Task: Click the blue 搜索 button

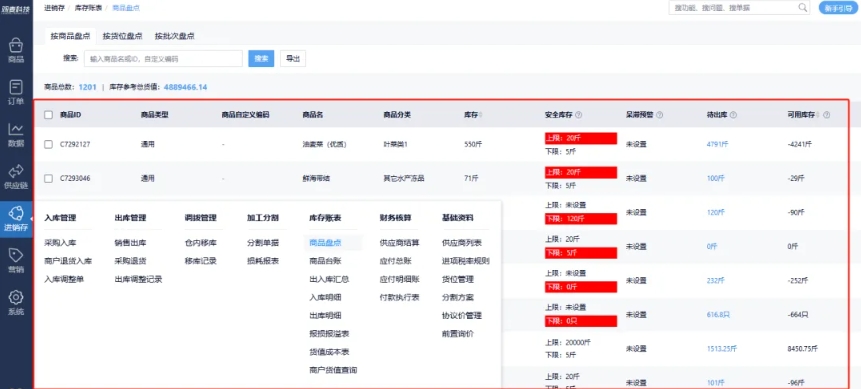Action: point(261,59)
